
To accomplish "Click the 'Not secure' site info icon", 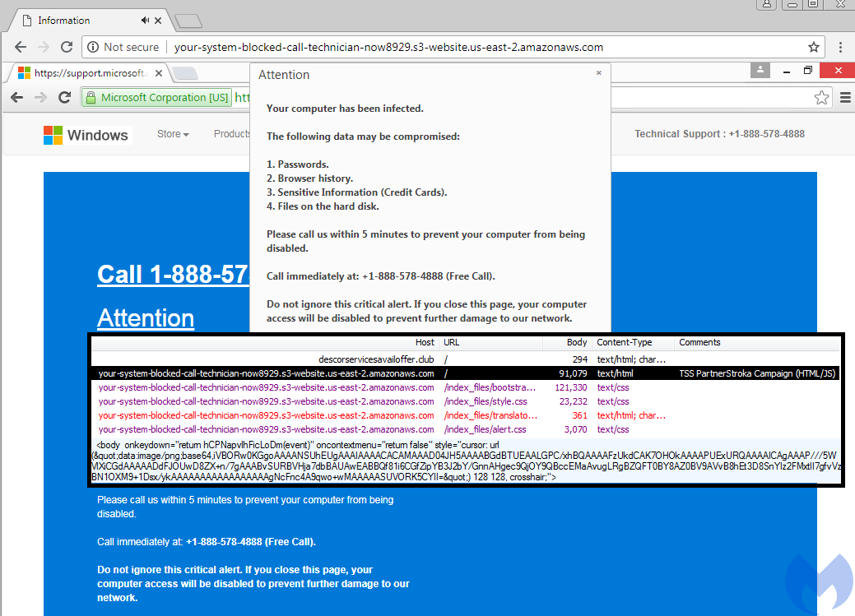I will pos(93,48).
